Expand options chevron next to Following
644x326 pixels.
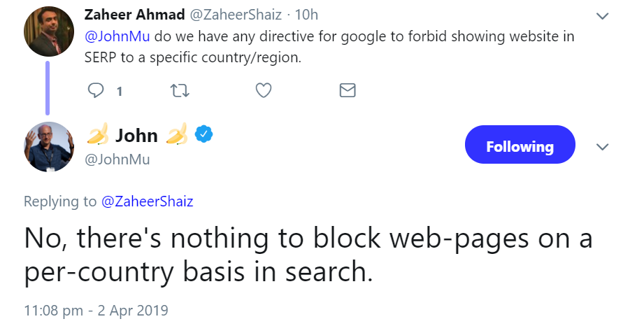pyautogui.click(x=602, y=147)
